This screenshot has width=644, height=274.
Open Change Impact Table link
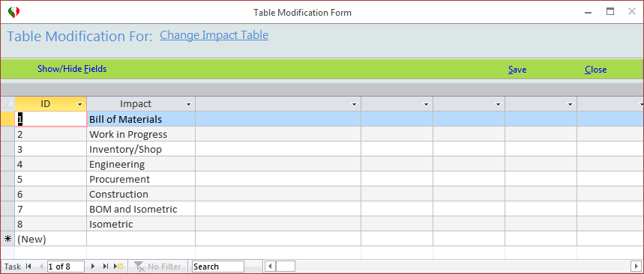(214, 35)
